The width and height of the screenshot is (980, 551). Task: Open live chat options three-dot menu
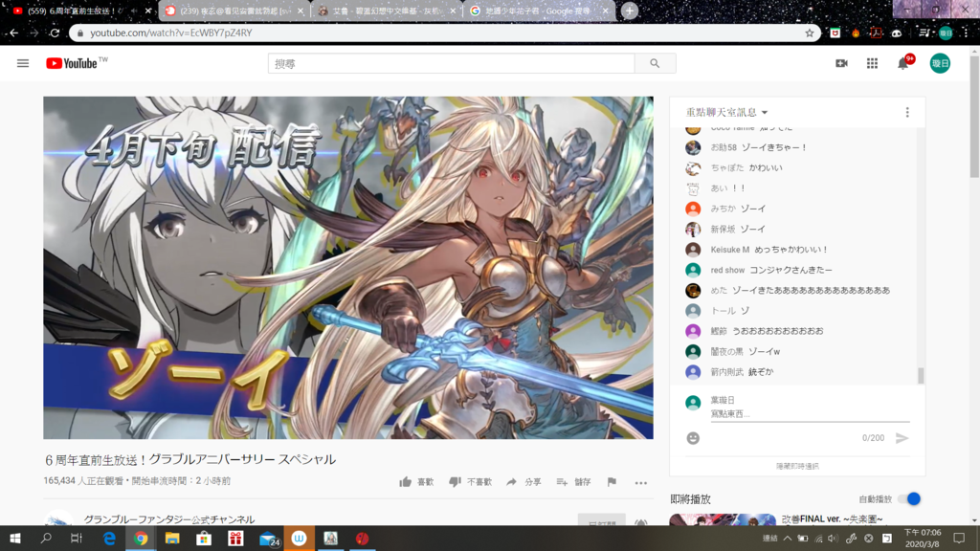907,113
